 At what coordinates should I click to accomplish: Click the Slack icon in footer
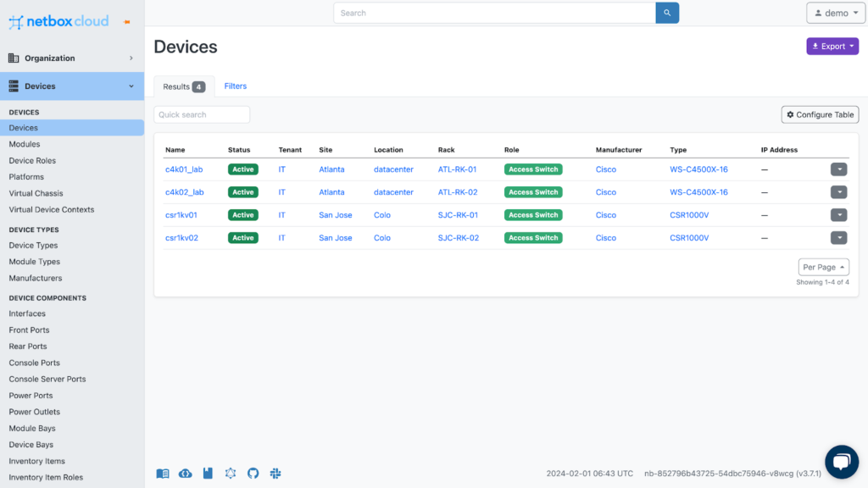click(275, 474)
